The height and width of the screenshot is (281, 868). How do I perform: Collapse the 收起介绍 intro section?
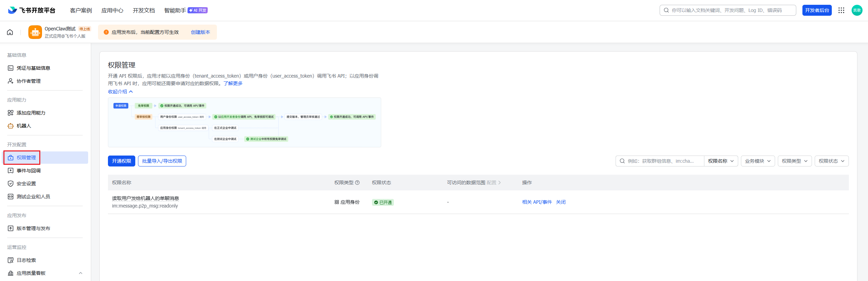tap(120, 92)
